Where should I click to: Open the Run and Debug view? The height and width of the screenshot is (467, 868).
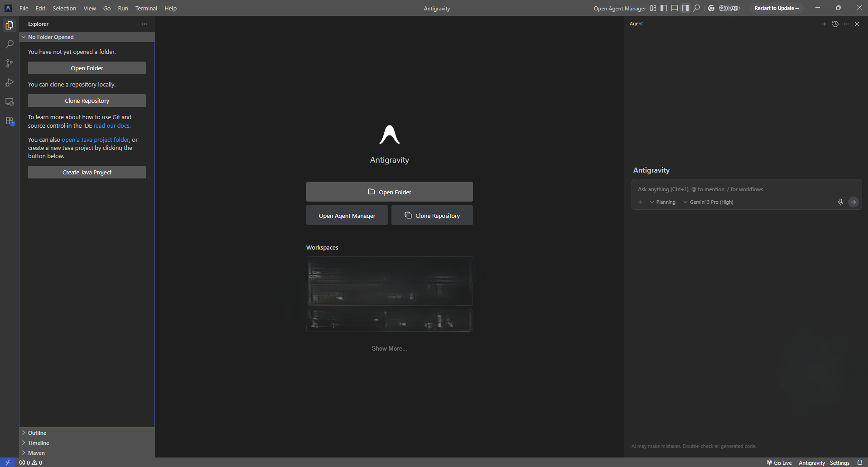[x=10, y=82]
